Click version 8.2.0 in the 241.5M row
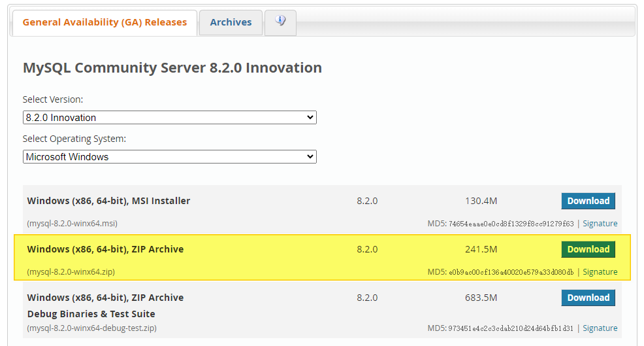The height and width of the screenshot is (346, 644). [367, 249]
